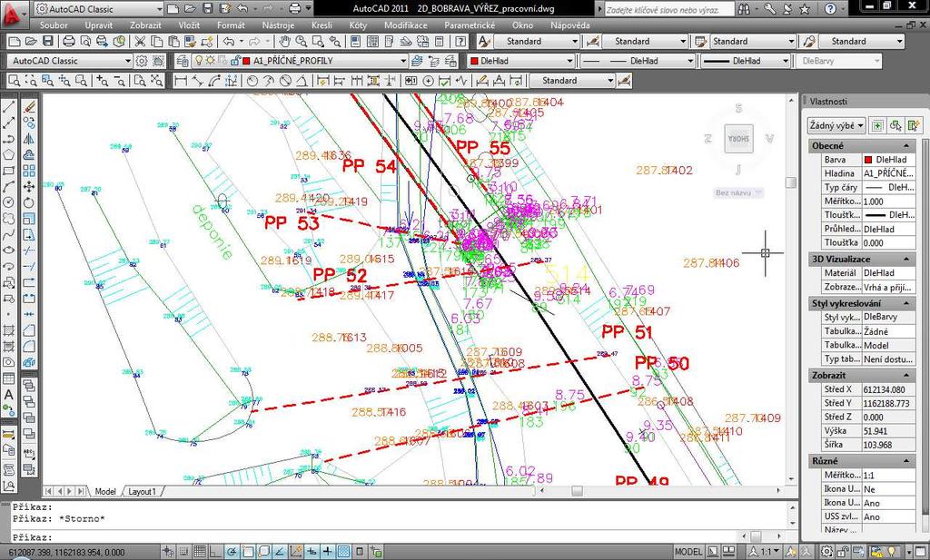The image size is (930, 560).
Task: Switch to the Layout1 tab
Action: coord(143,491)
